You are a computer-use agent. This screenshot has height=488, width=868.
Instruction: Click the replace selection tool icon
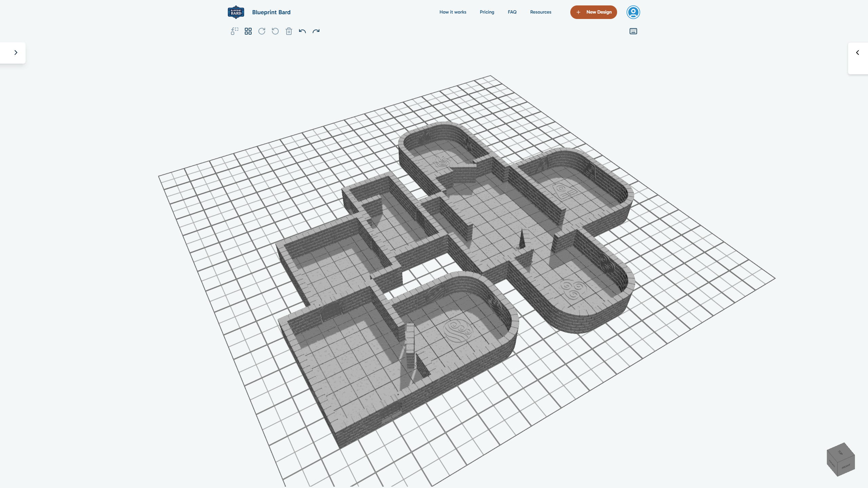click(x=234, y=31)
